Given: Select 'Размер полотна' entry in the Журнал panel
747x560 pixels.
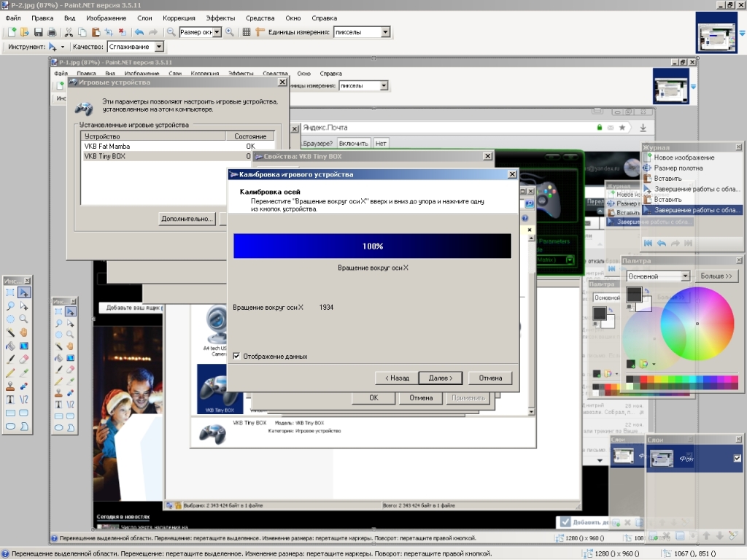Looking at the screenshot, I should point(678,168).
